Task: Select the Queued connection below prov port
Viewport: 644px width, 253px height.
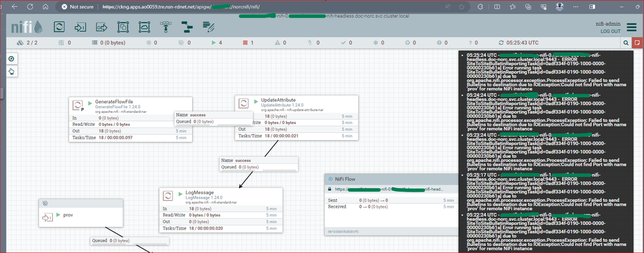Action: 129,241
